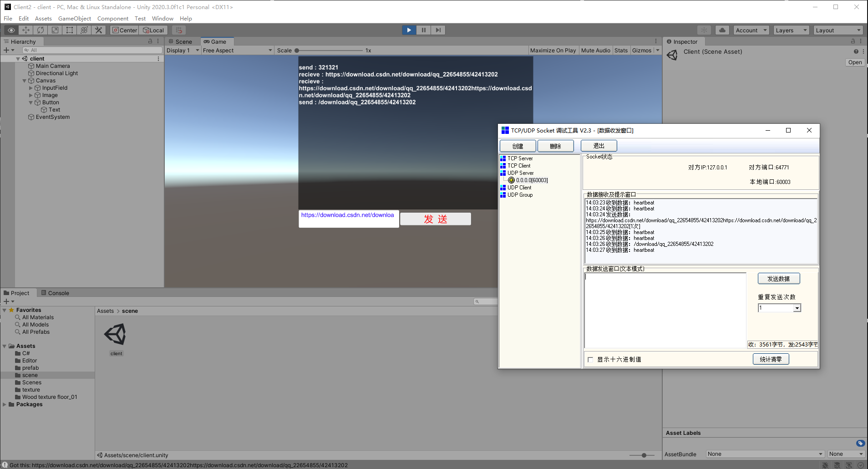The width and height of the screenshot is (868, 469).
Task: Open the Display 1 dropdown
Action: coord(183,51)
